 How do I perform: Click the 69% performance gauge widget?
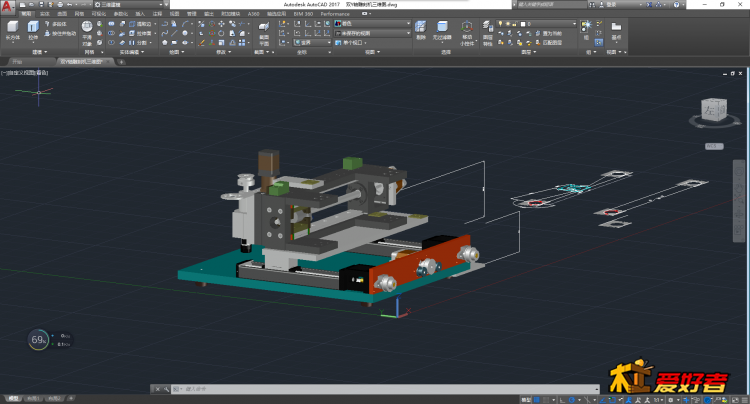click(x=38, y=340)
